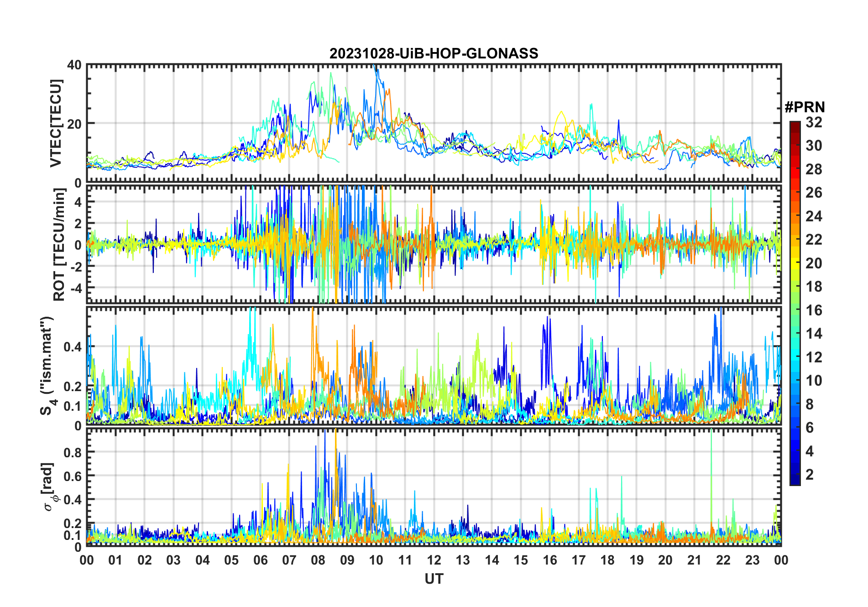Click the "10" label on the PRN colorbar

(x=814, y=381)
